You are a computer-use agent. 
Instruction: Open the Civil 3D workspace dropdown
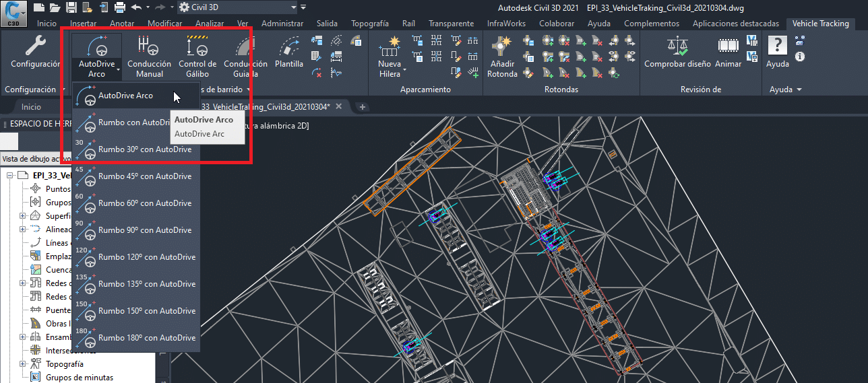[x=237, y=7]
